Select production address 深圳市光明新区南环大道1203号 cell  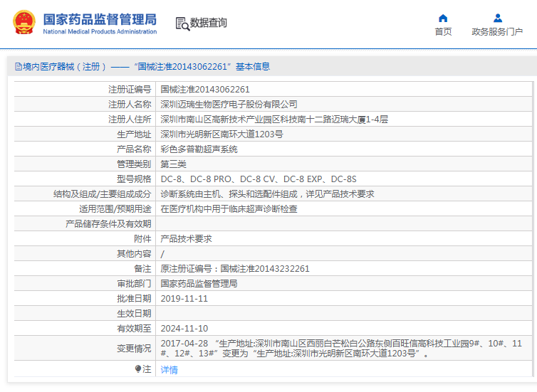[221, 134]
